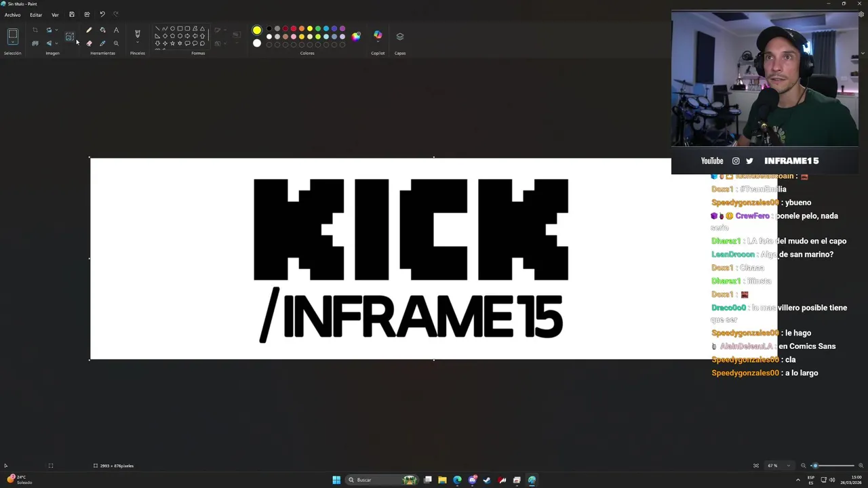
Task: Click the Fit to window icon
Action: 756,466
